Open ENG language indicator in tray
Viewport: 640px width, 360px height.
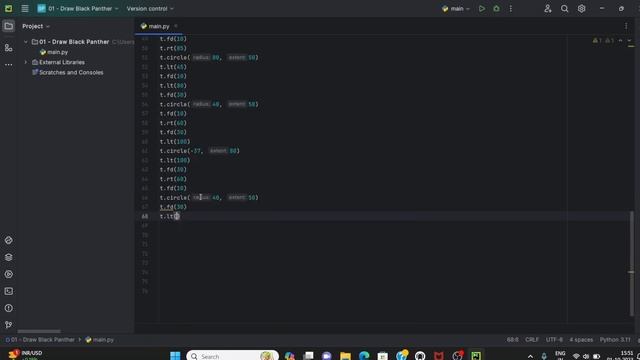560,355
